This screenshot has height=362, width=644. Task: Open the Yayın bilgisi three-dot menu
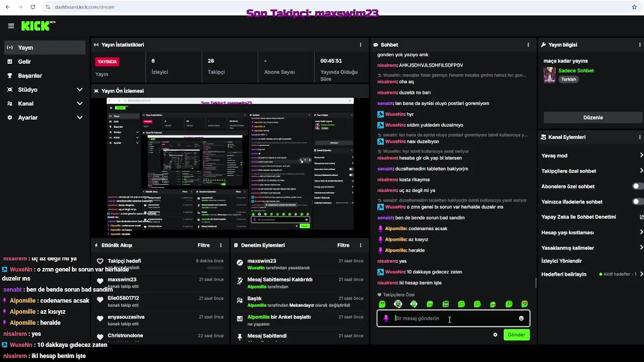click(x=639, y=45)
